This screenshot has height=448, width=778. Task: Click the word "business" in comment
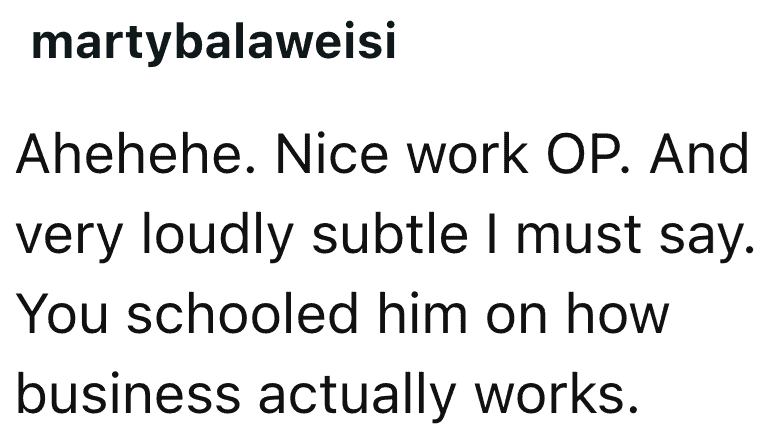point(129,393)
